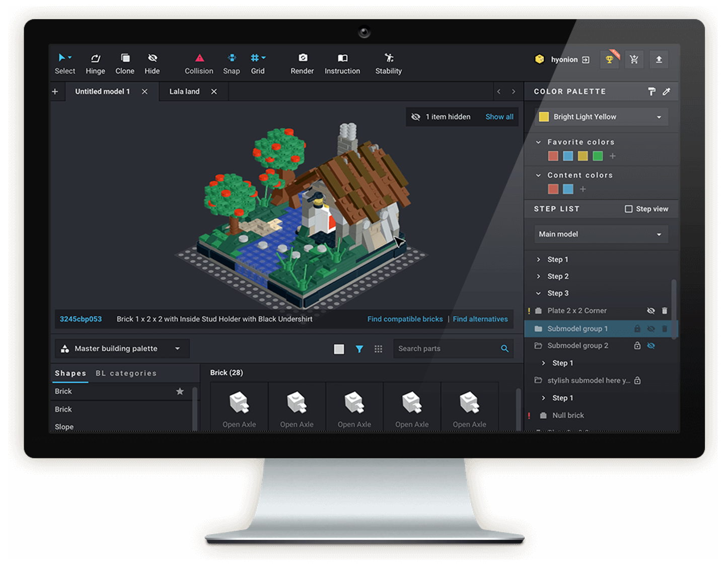Switch to the Lala land tab
This screenshot has height=566, width=728.
pyautogui.click(x=184, y=91)
